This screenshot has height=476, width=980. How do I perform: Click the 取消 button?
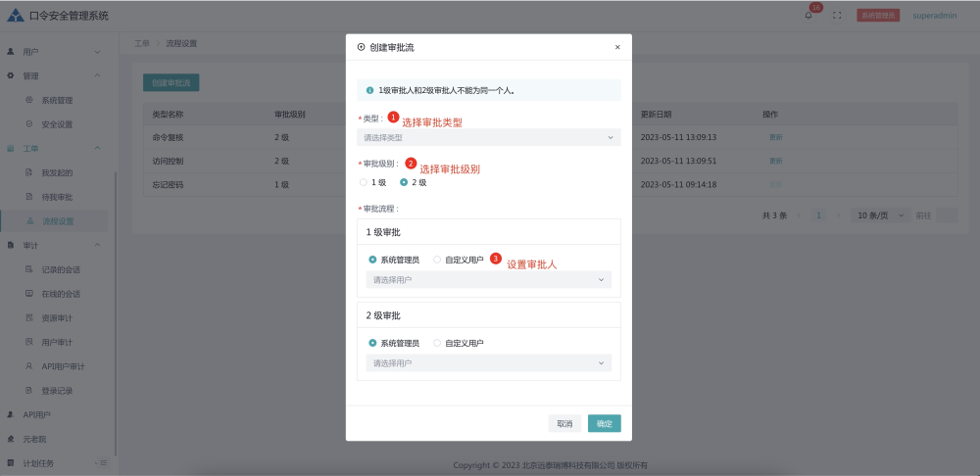pos(564,424)
